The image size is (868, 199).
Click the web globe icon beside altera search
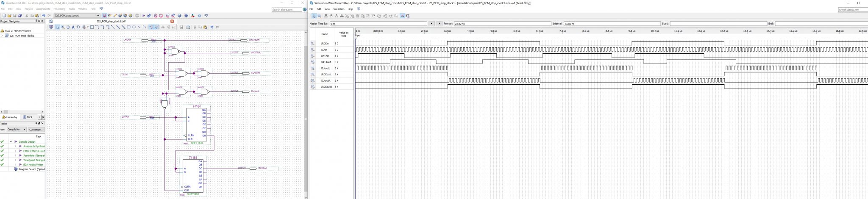tap(304, 9)
